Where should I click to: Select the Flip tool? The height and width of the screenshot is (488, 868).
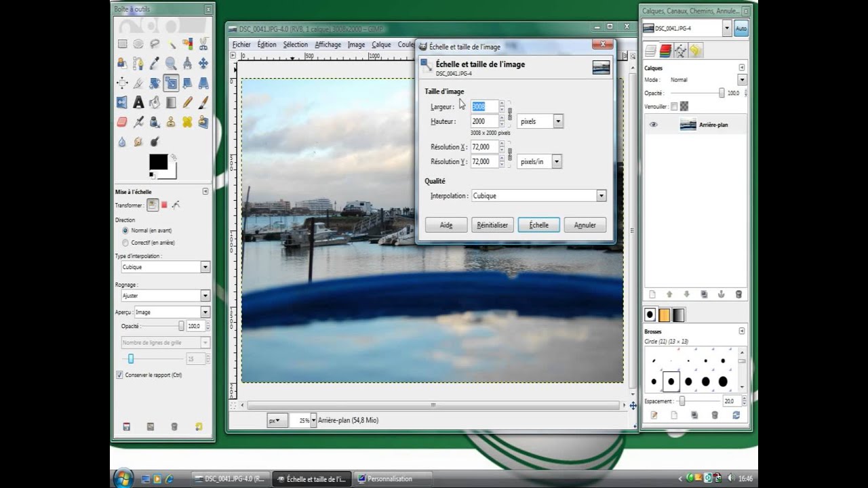[x=122, y=102]
